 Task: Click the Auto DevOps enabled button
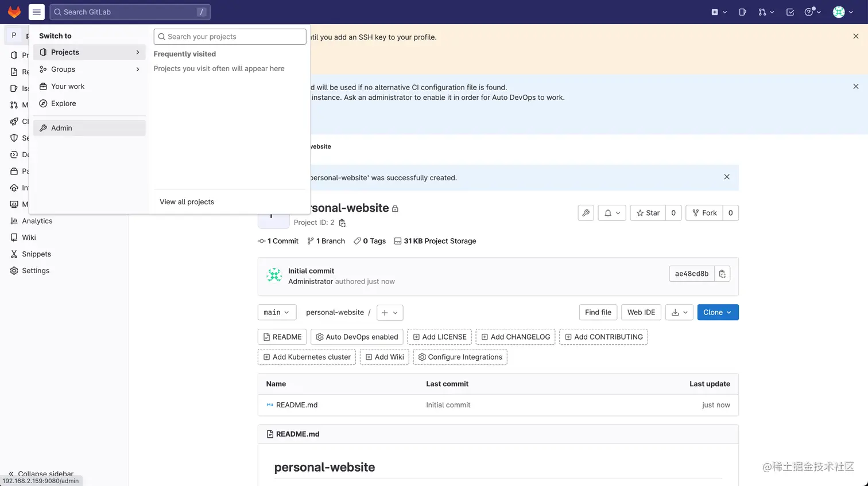pos(357,337)
